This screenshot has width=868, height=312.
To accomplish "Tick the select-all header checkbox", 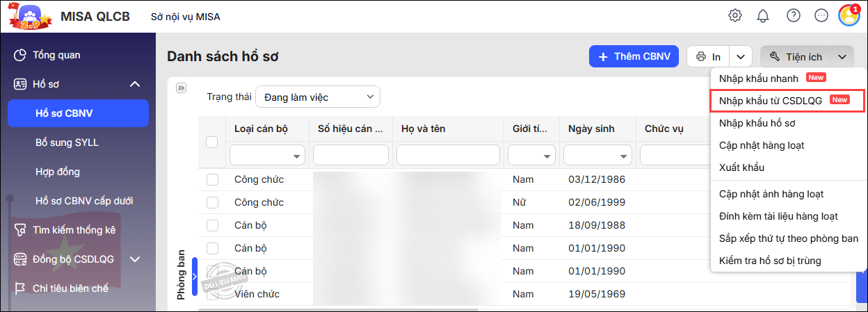I will 212,142.
